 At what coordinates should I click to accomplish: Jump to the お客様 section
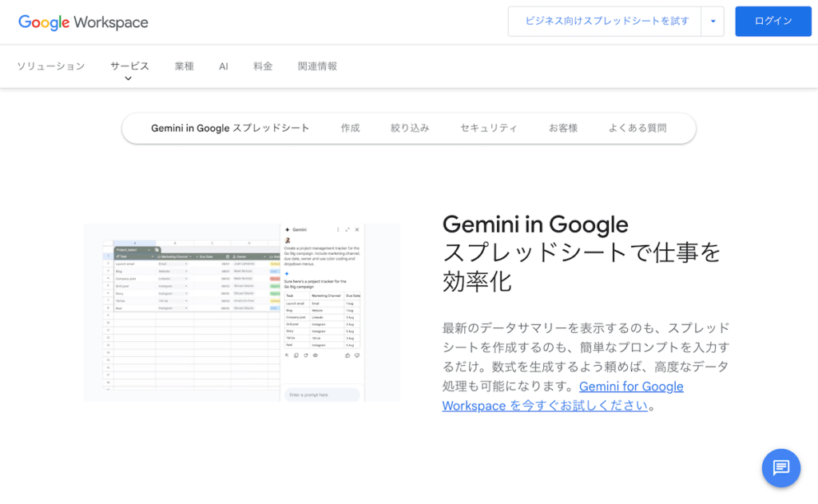tap(563, 129)
